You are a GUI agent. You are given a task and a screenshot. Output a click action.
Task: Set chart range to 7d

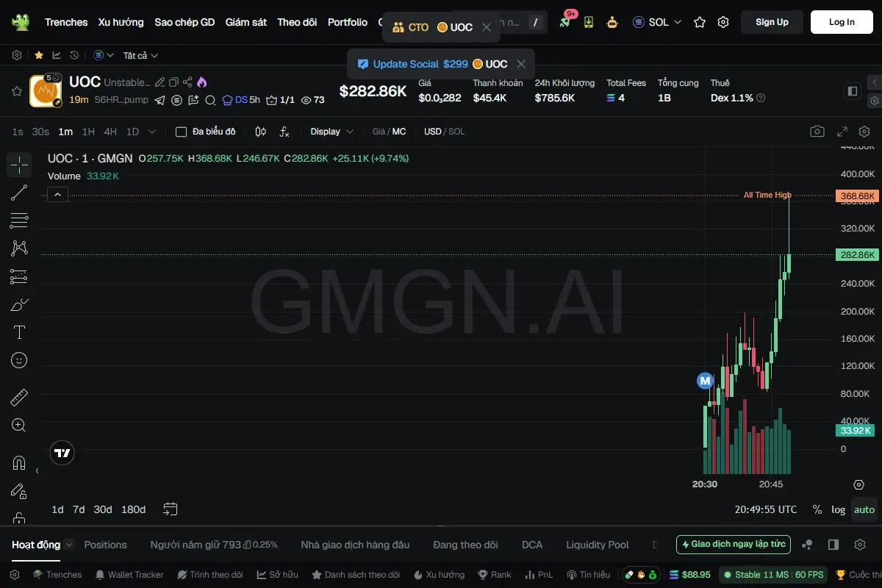(79, 509)
